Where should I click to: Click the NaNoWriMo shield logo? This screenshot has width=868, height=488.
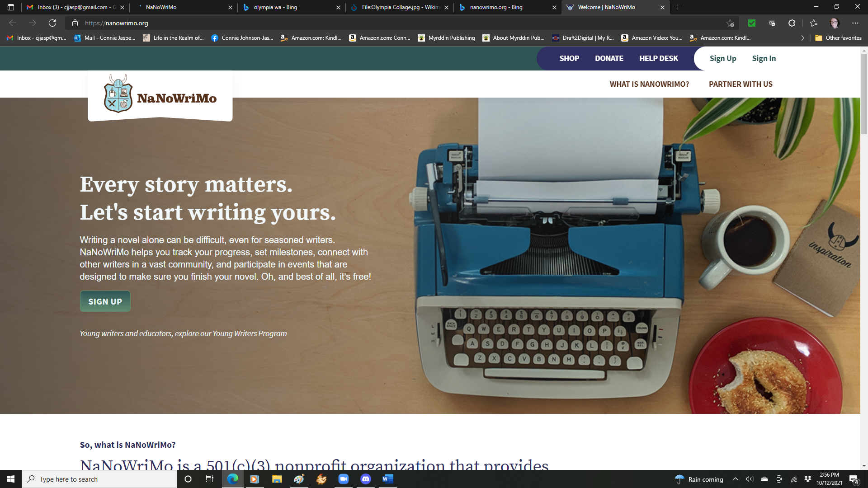118,95
